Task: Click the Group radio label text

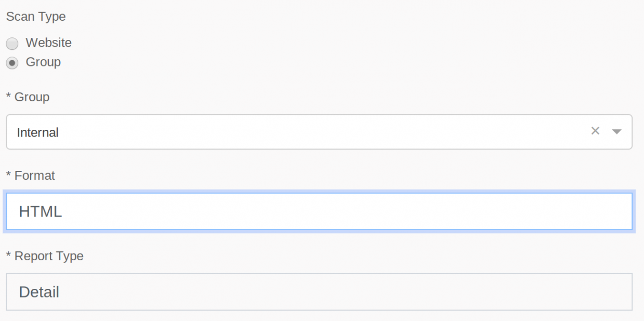Action: pyautogui.click(x=43, y=62)
